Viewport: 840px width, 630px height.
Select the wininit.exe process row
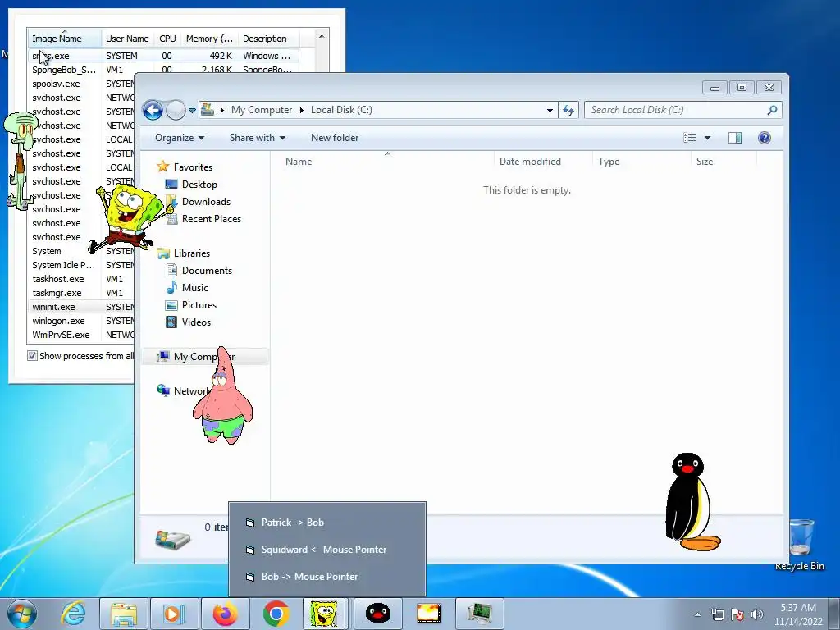81,307
